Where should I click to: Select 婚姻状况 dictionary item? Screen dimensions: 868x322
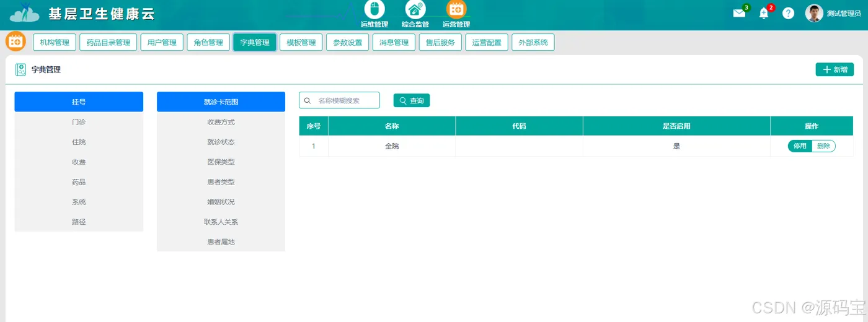(221, 202)
